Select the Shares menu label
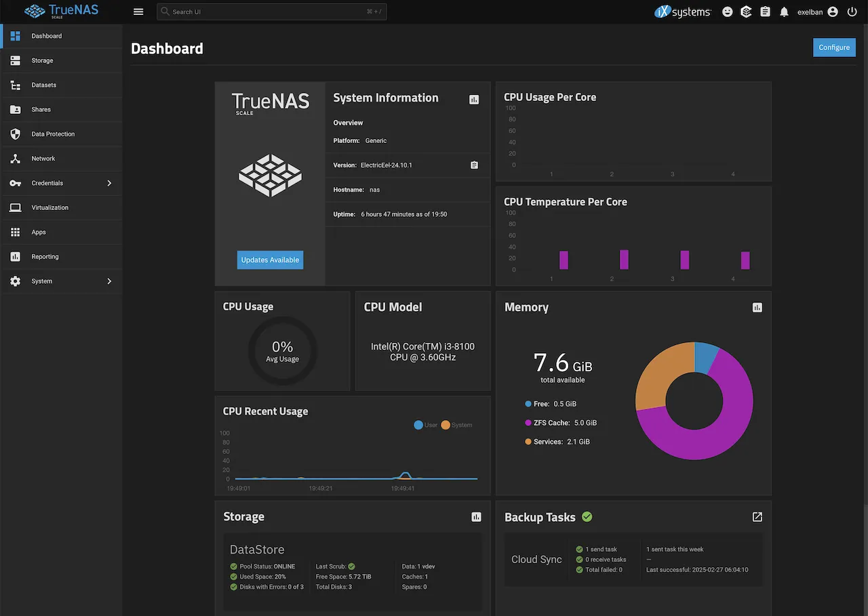Screen dimensions: 868x616 point(41,109)
